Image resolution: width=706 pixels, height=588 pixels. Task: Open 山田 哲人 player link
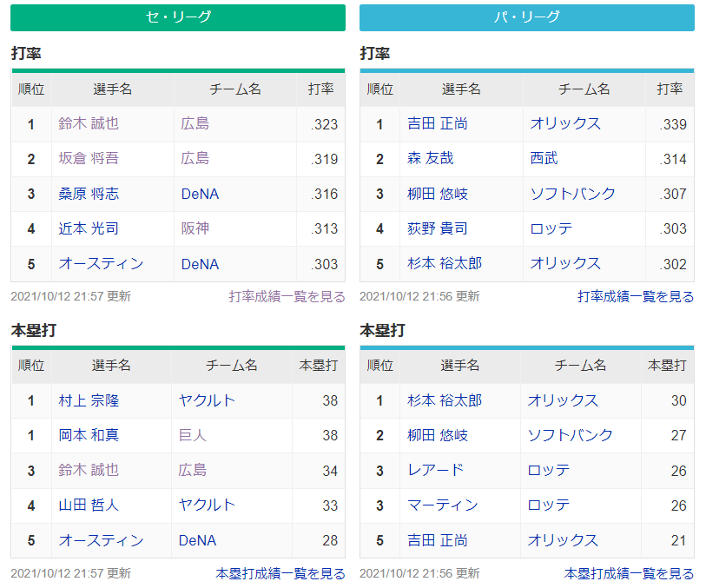tap(89, 505)
